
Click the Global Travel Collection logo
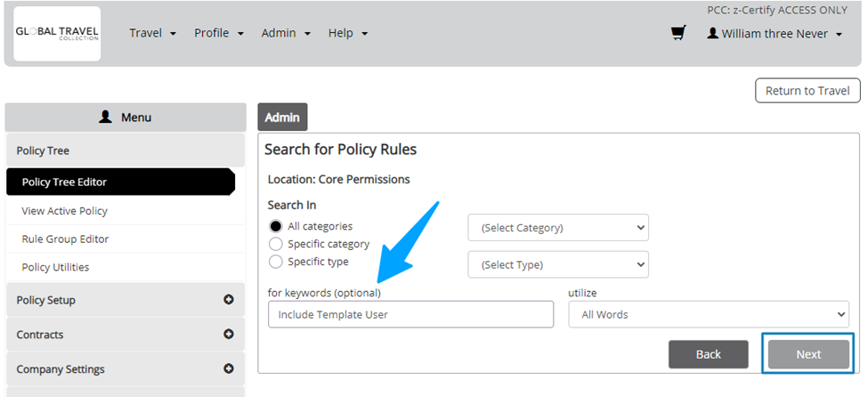tap(57, 34)
